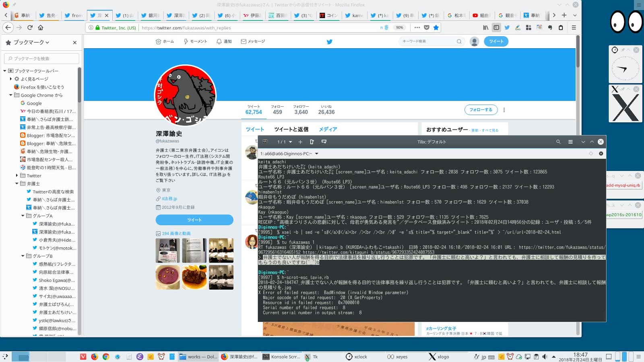Open the Tilix sidebar view icon
Image resolution: width=644 pixels, height=362 pixels.
pos(265,142)
